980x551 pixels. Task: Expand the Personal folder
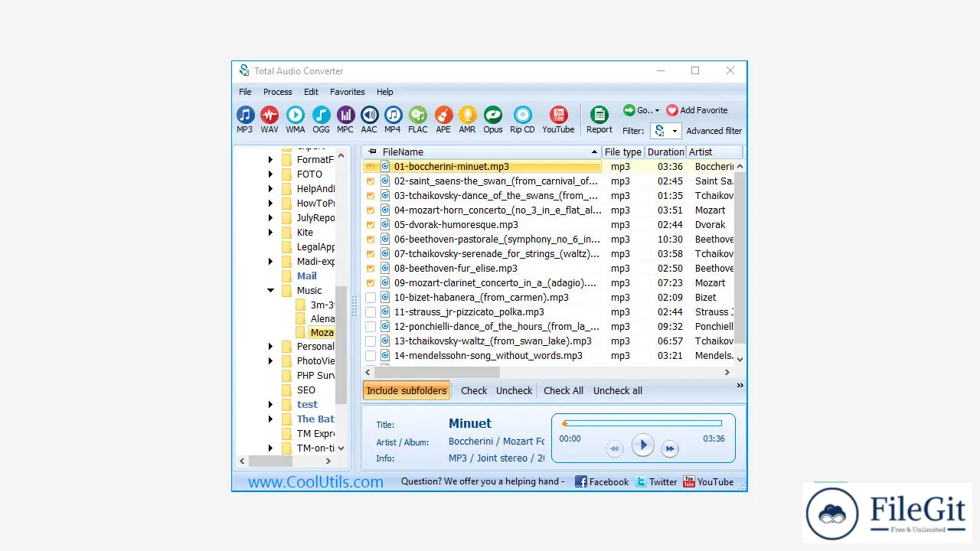(x=271, y=346)
